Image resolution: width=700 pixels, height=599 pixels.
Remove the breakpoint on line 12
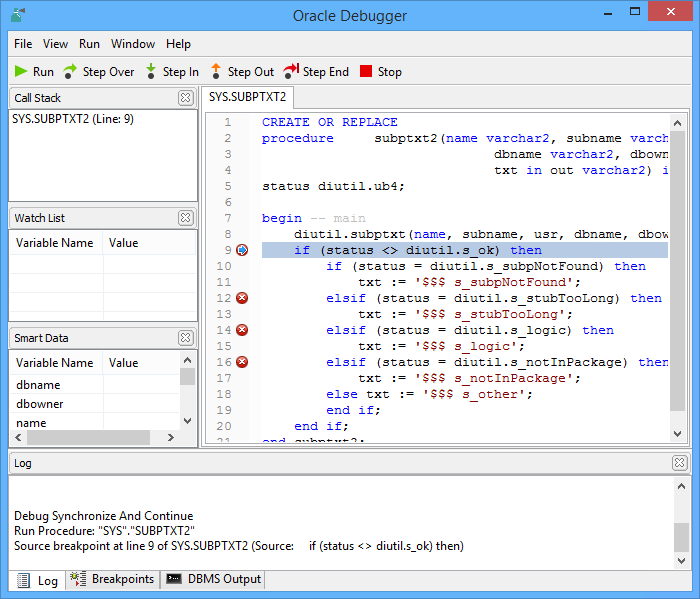tap(242, 298)
